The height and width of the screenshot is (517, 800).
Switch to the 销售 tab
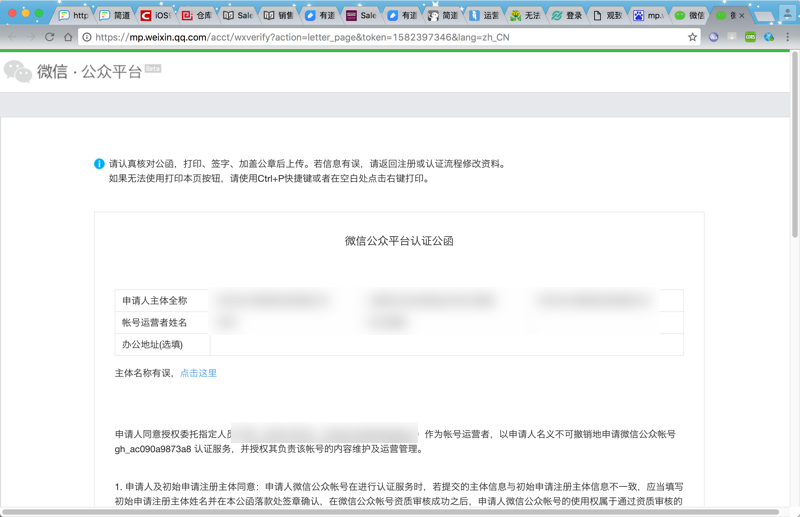click(x=279, y=16)
